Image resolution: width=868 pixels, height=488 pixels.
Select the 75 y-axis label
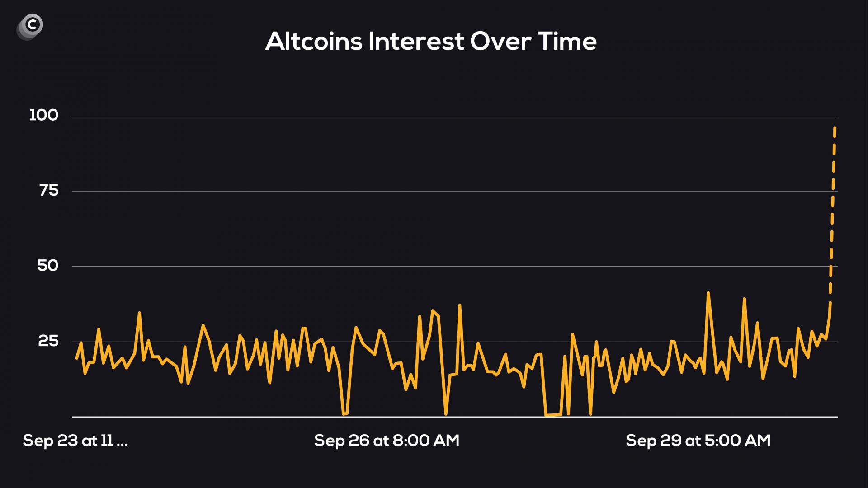[x=49, y=191]
